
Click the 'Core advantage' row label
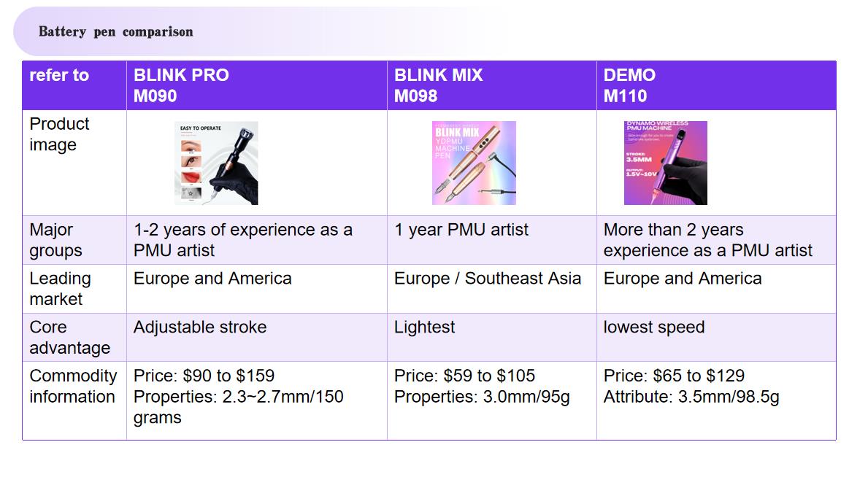pyautogui.click(x=74, y=338)
